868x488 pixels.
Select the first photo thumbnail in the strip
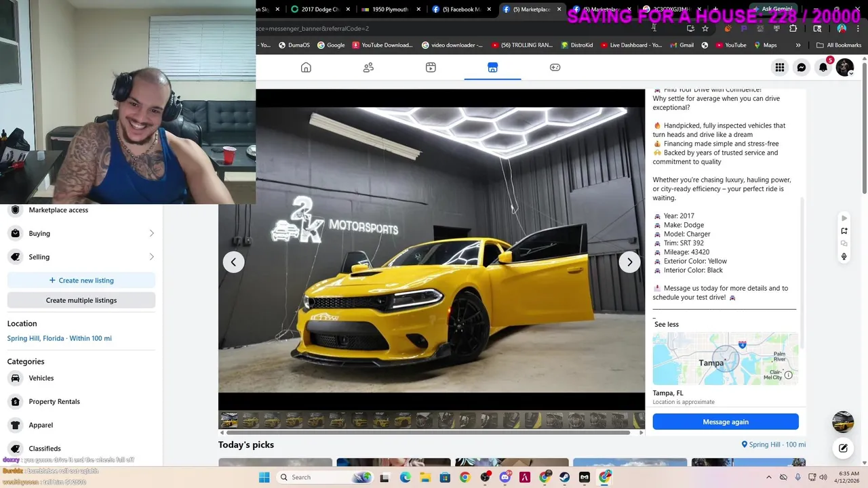pos(229,420)
